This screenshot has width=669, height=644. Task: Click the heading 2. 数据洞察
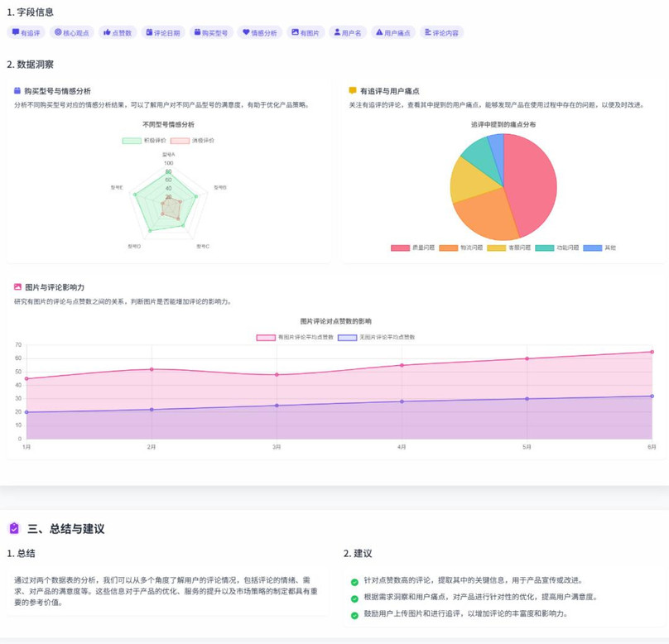31,65
